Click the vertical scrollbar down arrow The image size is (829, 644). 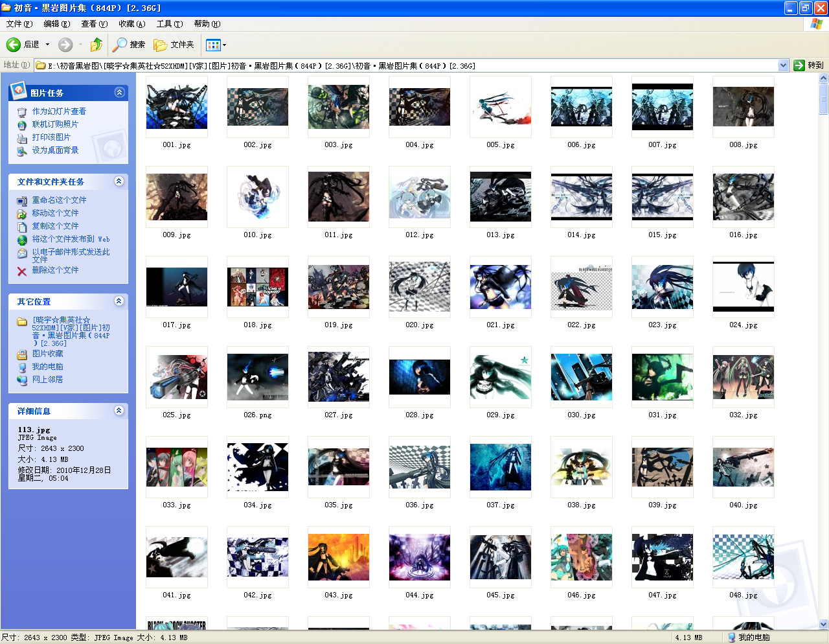tap(823, 624)
